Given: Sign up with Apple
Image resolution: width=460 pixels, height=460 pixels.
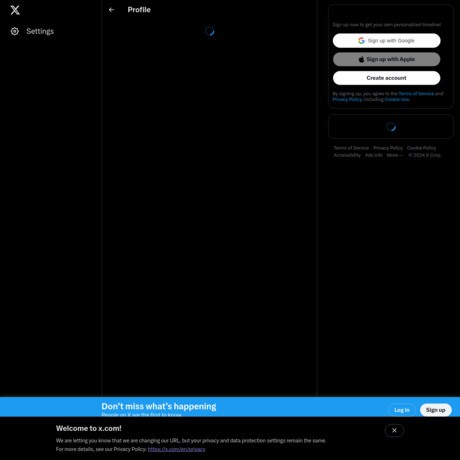Looking at the screenshot, I should pyautogui.click(x=386, y=59).
